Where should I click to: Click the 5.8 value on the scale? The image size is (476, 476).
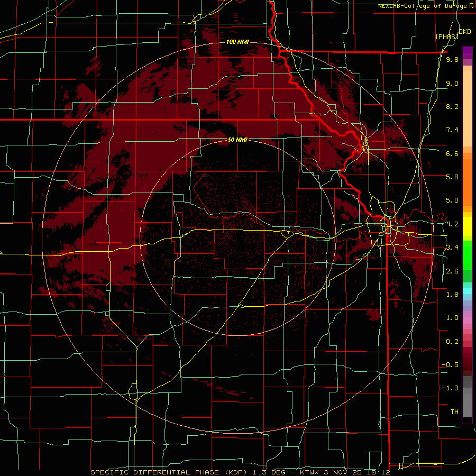click(452, 177)
